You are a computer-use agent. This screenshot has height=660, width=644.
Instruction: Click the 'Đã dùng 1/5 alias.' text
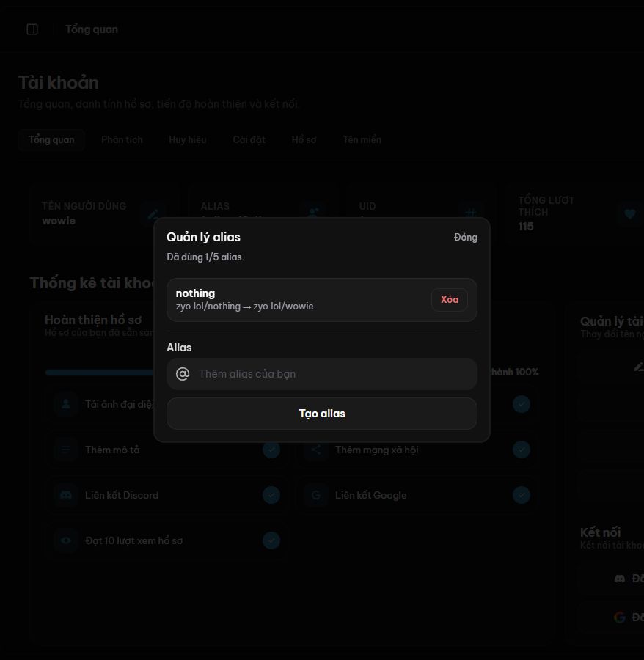point(205,257)
